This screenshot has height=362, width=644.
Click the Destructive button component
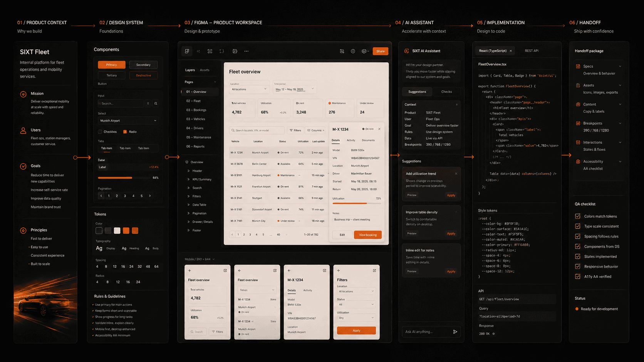click(143, 75)
